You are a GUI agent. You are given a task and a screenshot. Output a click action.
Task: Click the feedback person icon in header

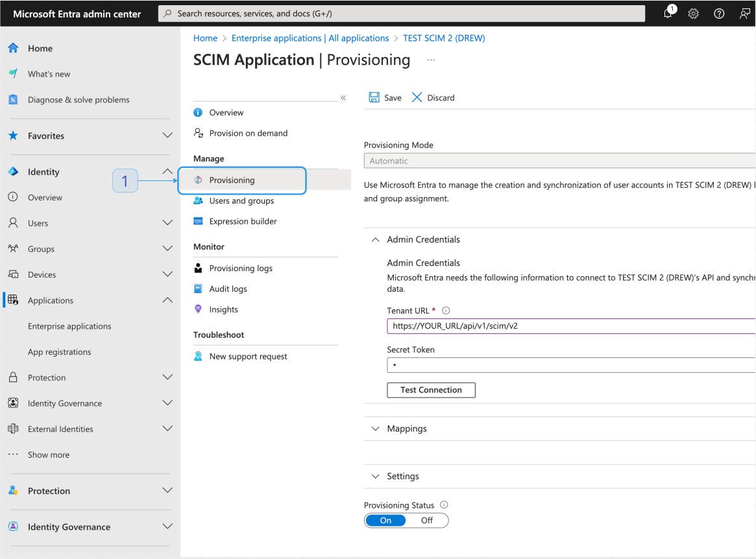(744, 14)
